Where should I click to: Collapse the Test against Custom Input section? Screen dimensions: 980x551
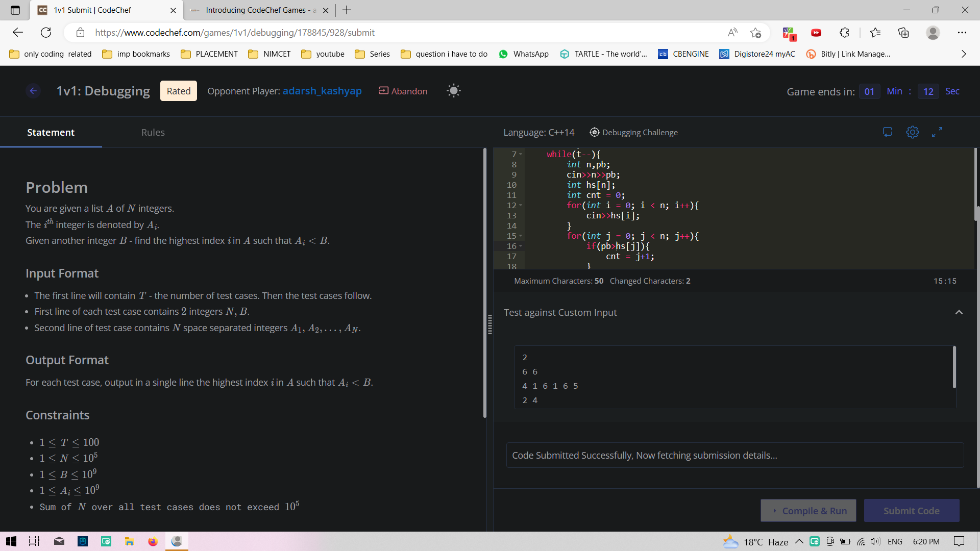[959, 312]
